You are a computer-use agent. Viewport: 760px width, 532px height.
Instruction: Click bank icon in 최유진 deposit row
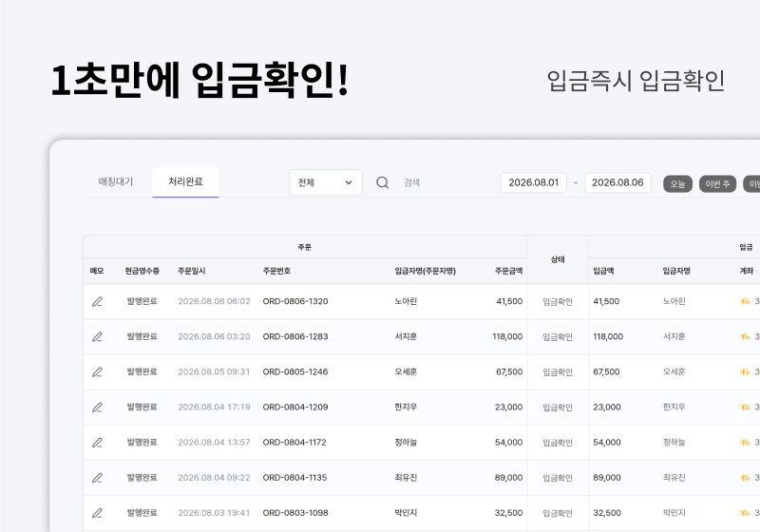click(x=745, y=478)
